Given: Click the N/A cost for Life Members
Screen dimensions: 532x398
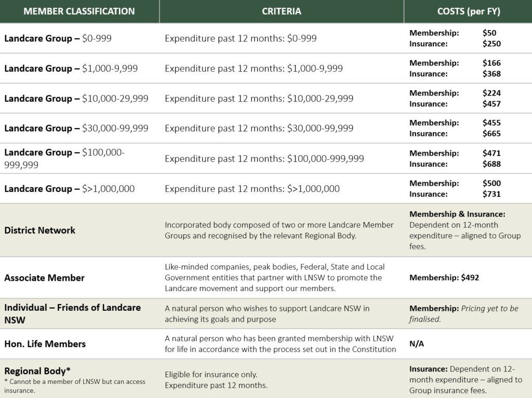Looking at the screenshot, I should (417, 344).
